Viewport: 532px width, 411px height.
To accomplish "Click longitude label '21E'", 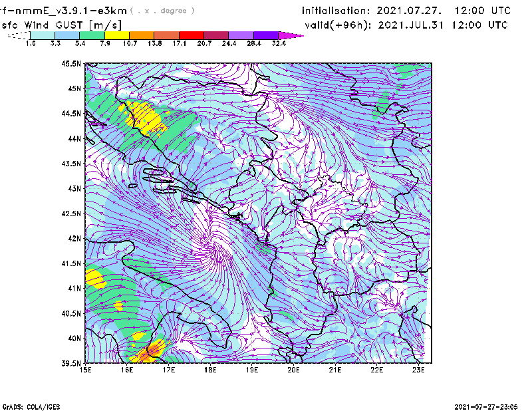I will click(x=335, y=370).
